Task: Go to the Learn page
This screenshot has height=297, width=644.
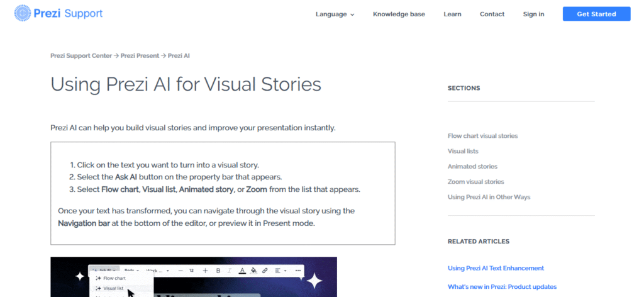Action: [x=452, y=14]
